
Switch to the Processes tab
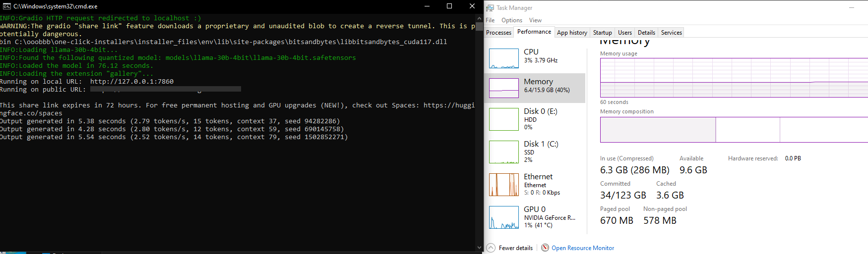498,33
